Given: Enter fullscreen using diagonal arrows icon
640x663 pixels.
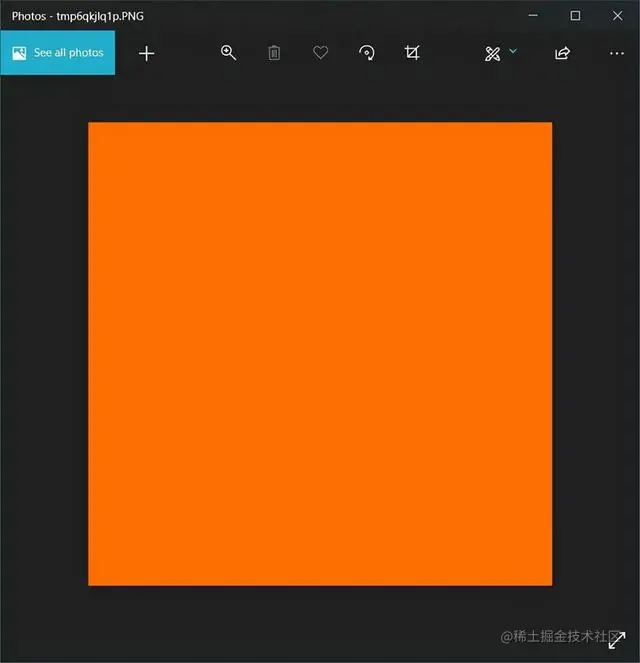Looking at the screenshot, I should 617,640.
